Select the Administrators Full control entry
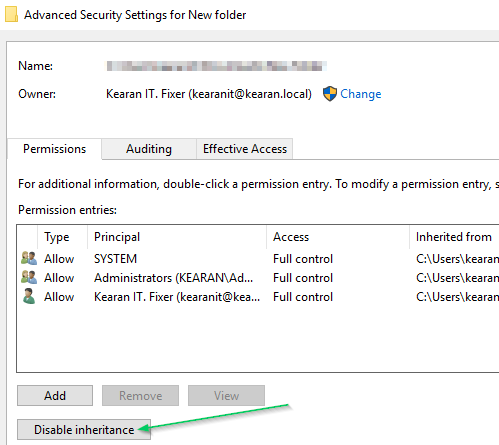 click(x=258, y=278)
